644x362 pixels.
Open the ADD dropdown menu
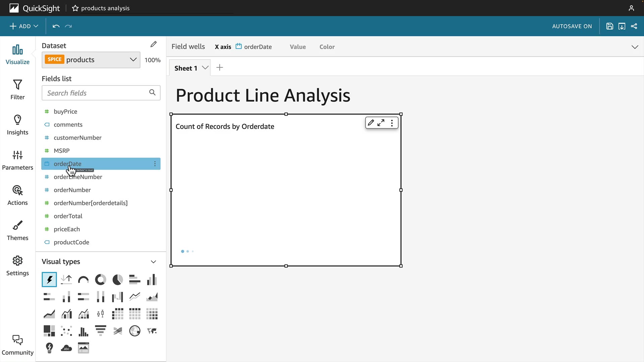pyautogui.click(x=24, y=26)
